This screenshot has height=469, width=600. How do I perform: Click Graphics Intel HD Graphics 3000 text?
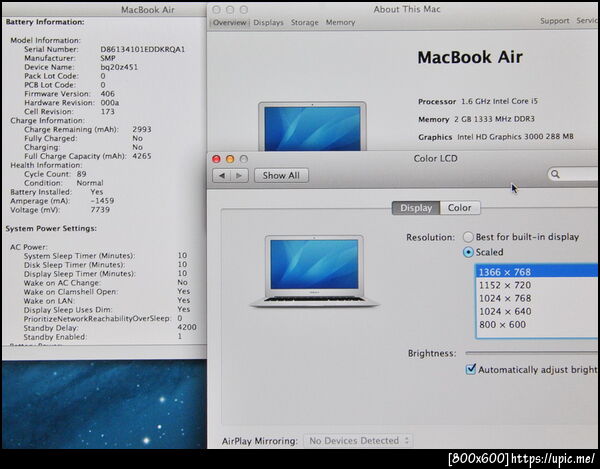[x=496, y=137]
